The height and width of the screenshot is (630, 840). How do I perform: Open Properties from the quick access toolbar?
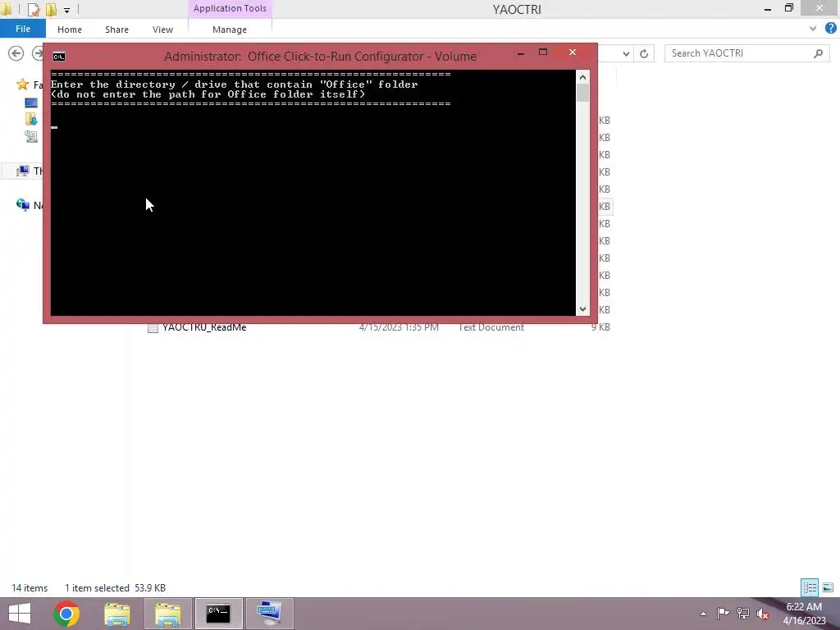click(33, 9)
